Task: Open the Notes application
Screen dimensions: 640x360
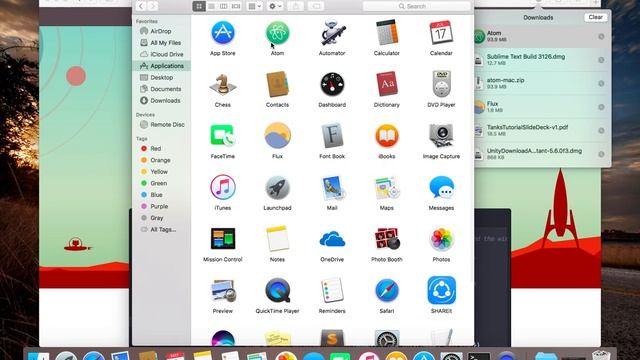Action: tap(277, 239)
